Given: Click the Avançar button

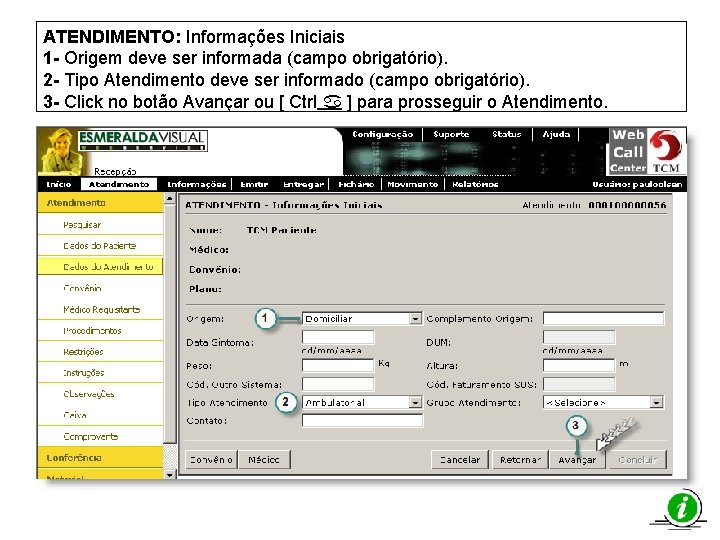Looking at the screenshot, I should 577,460.
